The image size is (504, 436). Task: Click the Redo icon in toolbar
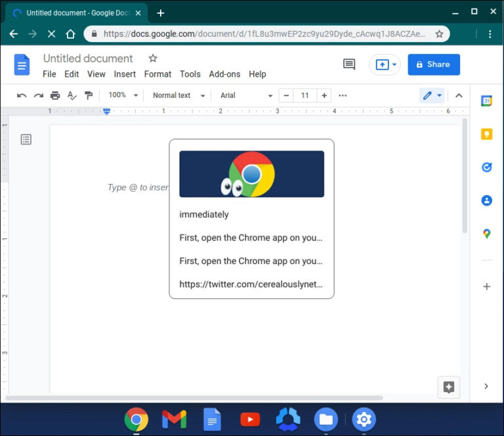click(x=39, y=95)
